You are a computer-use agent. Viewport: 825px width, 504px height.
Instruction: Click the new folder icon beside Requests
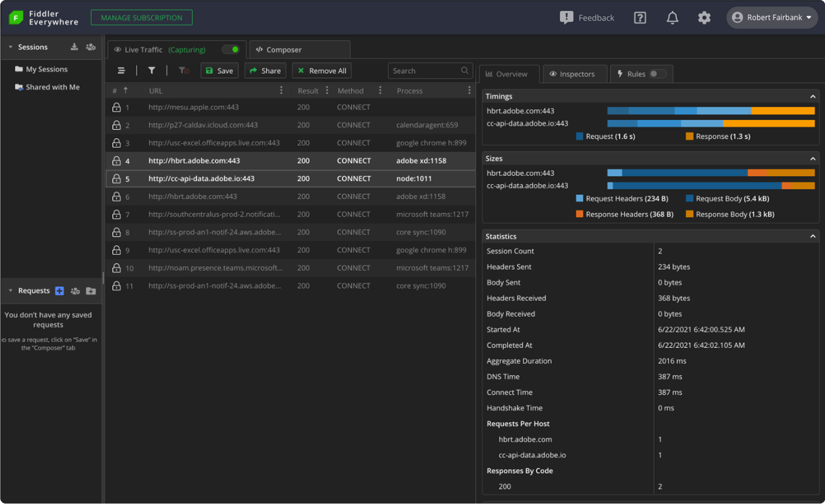[91, 291]
